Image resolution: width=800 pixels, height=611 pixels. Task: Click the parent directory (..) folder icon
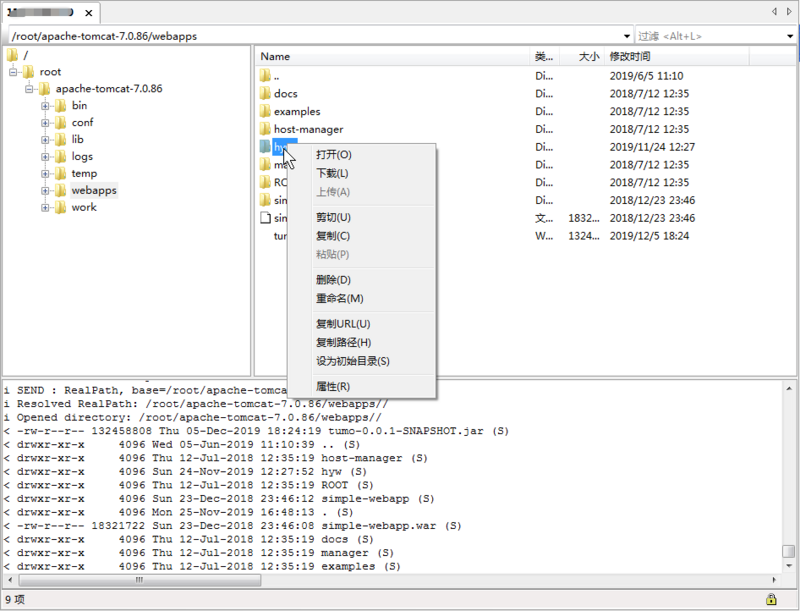(265, 76)
